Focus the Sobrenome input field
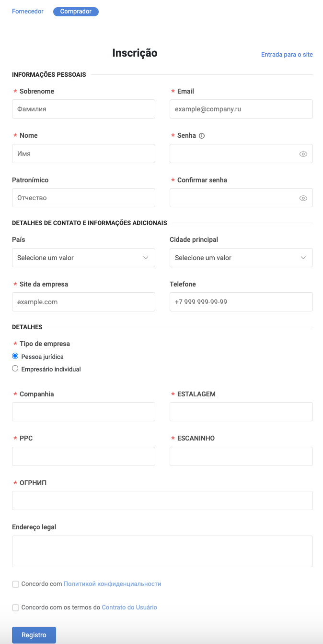This screenshot has width=323, height=644. (83, 109)
